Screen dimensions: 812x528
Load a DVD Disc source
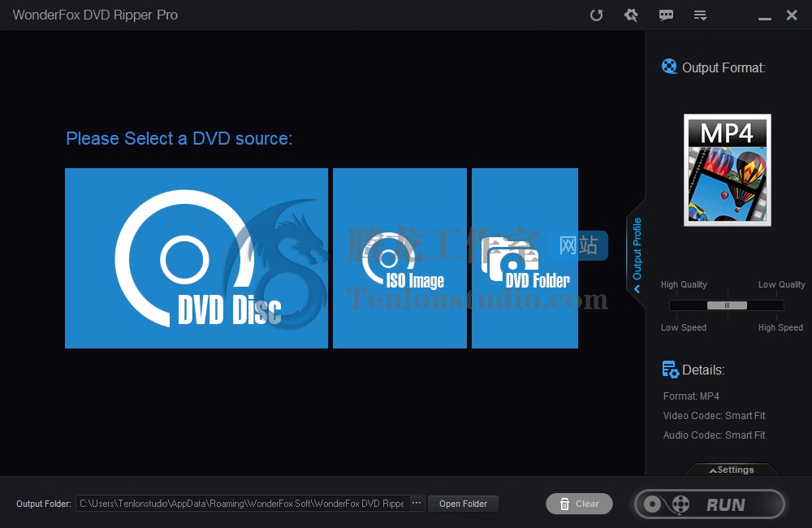point(197,258)
